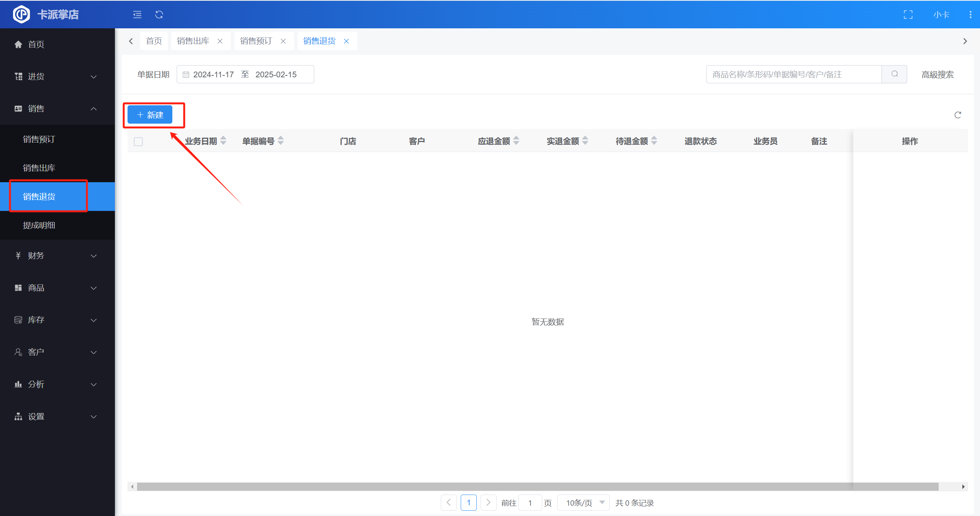Viewport: 980px width, 516px height.
Task: Check the select-all table checkbox
Action: [138, 142]
